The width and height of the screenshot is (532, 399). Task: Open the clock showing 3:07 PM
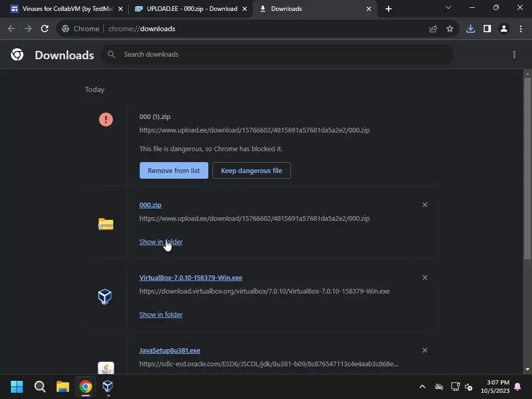pyautogui.click(x=495, y=387)
